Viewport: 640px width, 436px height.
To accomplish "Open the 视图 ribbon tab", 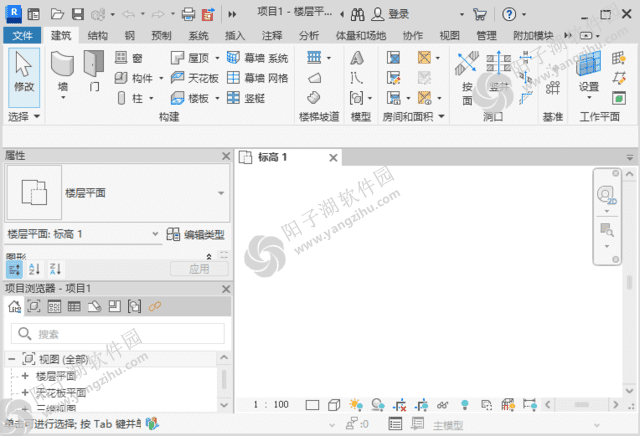I will point(449,36).
